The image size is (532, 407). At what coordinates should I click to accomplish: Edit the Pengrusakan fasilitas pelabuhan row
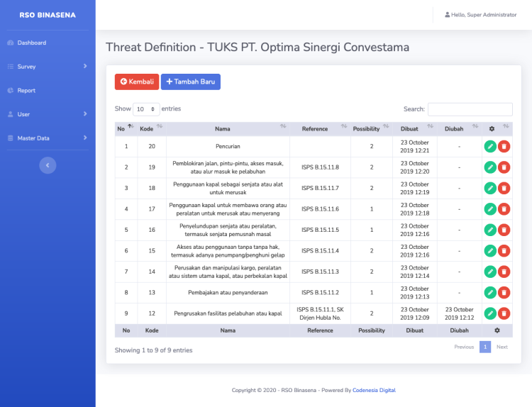[x=490, y=313]
